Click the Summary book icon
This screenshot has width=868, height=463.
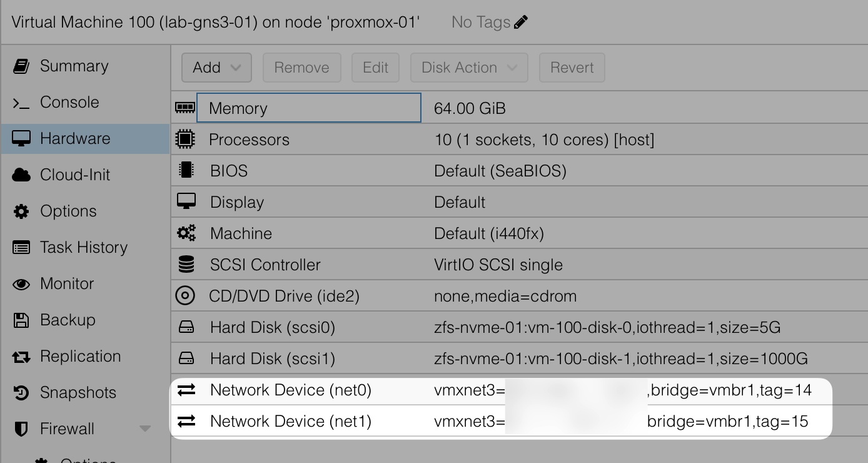21,66
